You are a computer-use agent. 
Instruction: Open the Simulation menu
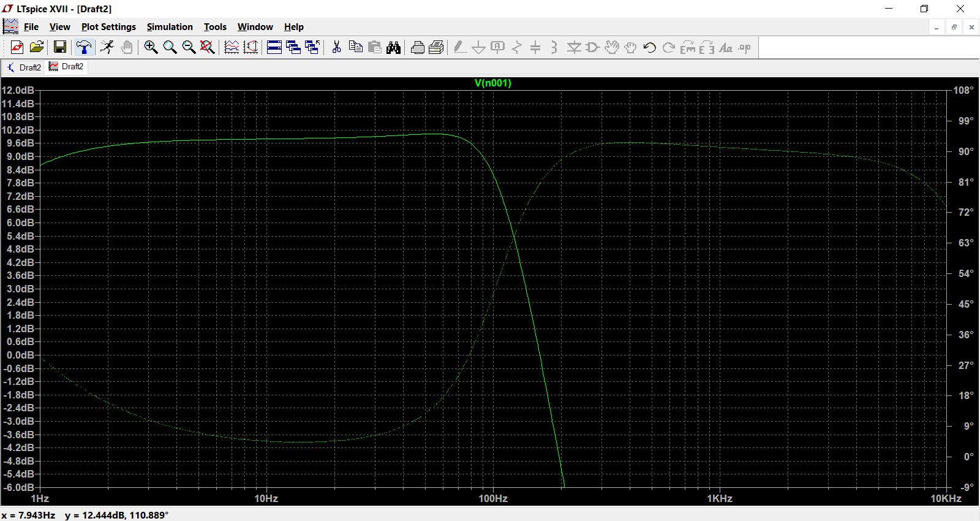[170, 27]
